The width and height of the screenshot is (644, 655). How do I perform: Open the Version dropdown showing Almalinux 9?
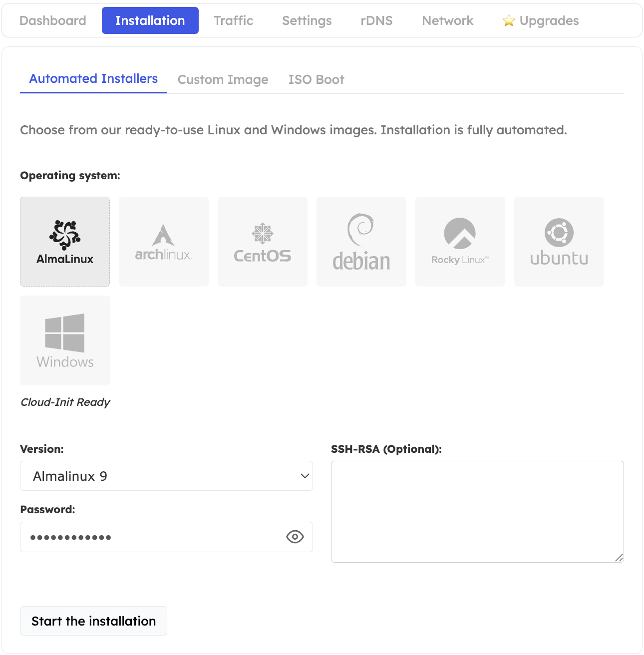[x=166, y=476]
